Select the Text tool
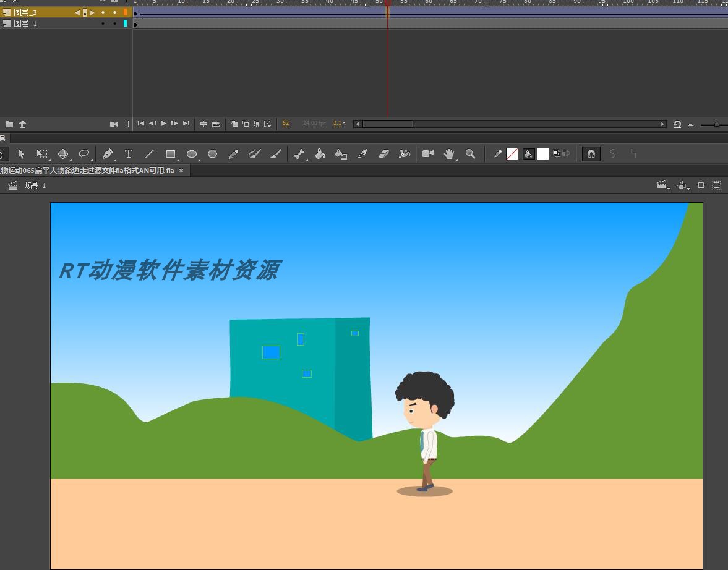The width and height of the screenshot is (728, 570). 129,154
